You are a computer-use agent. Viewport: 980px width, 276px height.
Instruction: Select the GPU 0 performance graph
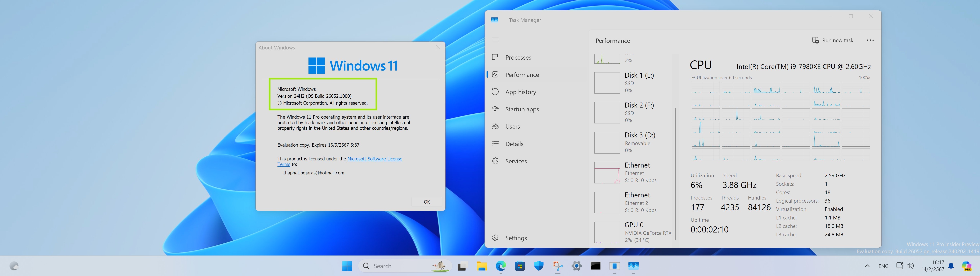coord(607,233)
